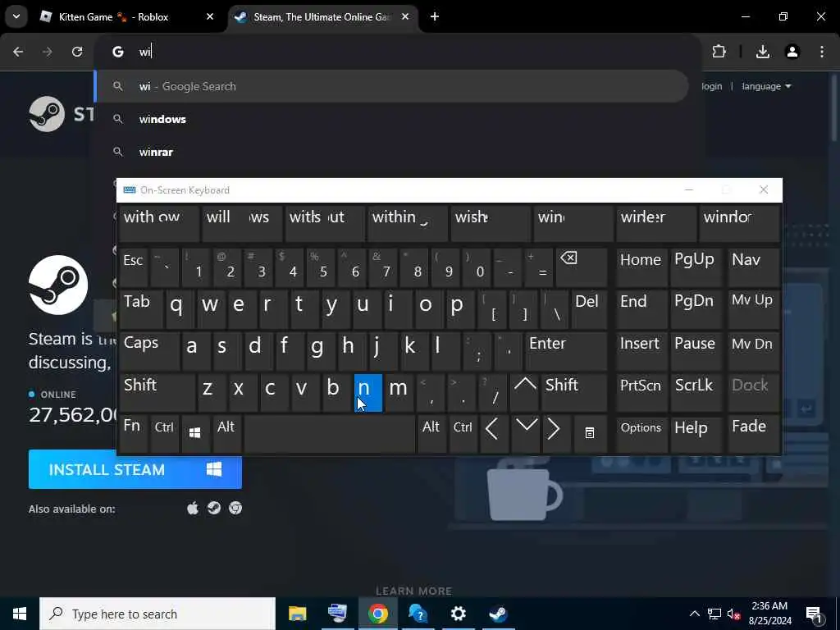Screen dimensions: 840x630
Task: Click Chrome's back navigation arrow
Action: tap(18, 52)
